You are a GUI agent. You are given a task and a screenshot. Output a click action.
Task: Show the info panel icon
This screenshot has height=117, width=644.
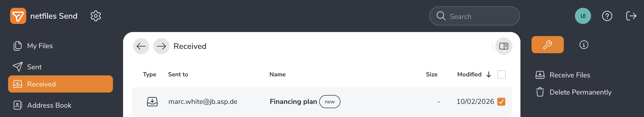pyautogui.click(x=584, y=45)
